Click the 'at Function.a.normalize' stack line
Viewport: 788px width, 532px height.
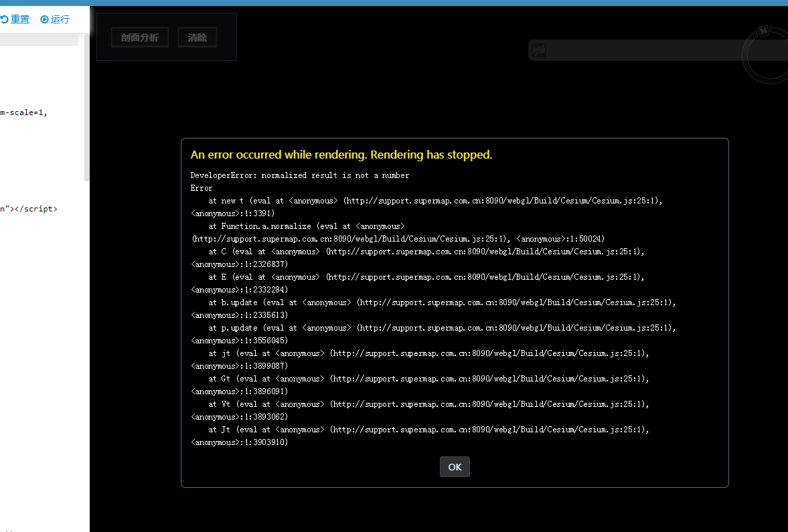pos(307,226)
